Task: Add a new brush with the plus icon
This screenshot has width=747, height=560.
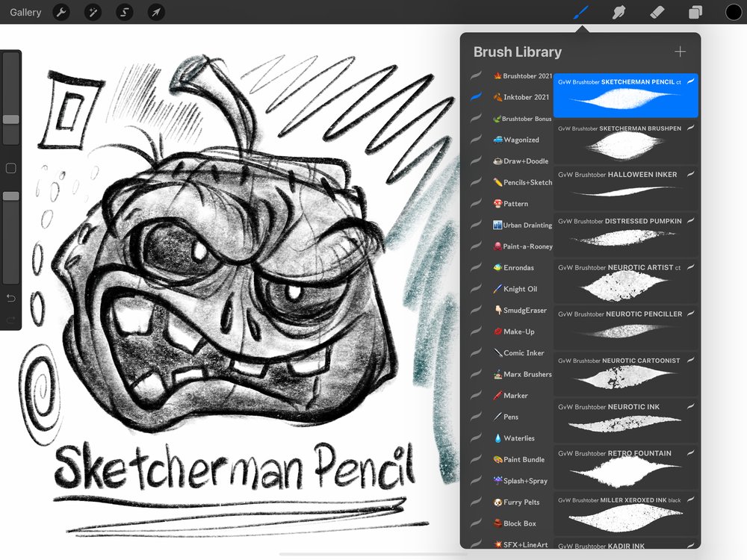Action: tap(681, 52)
